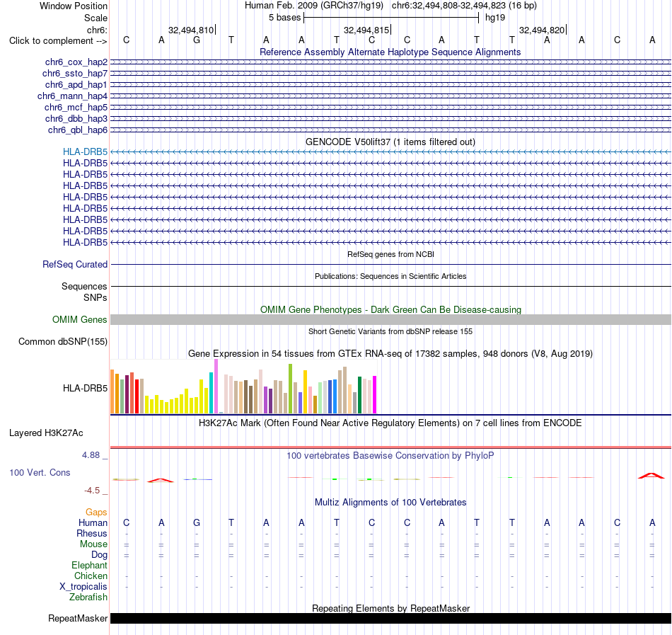Click the 'Rhesus' species label

click(x=92, y=534)
